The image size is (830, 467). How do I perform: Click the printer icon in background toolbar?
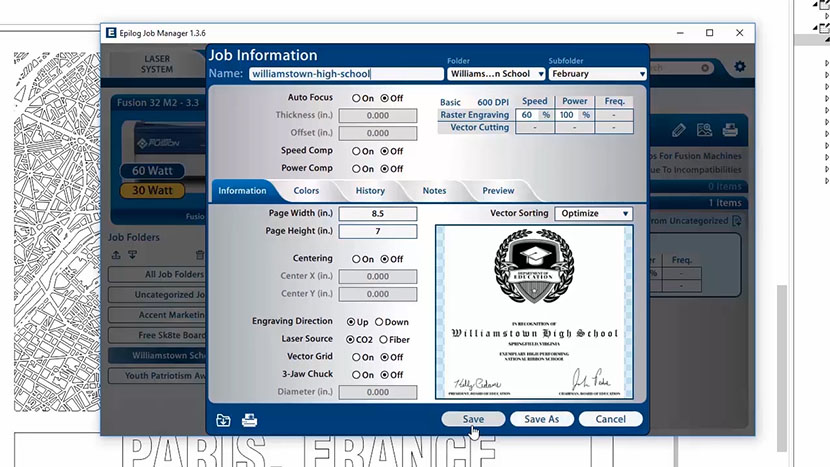click(x=730, y=130)
